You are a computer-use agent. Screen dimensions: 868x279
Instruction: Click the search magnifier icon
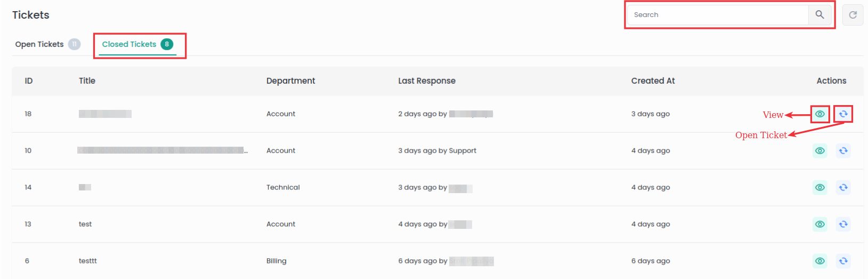[x=820, y=15]
